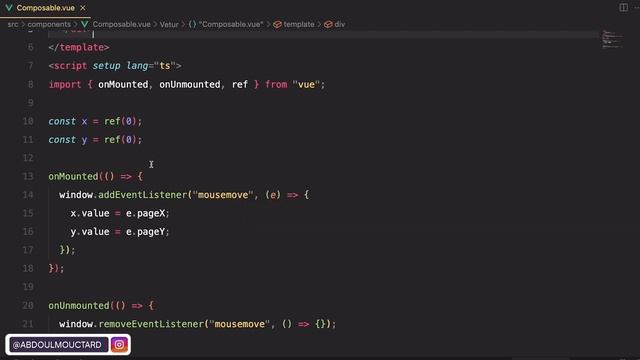Select the Composable.vue editor tab
This screenshot has width=640, height=360.
point(45,8)
